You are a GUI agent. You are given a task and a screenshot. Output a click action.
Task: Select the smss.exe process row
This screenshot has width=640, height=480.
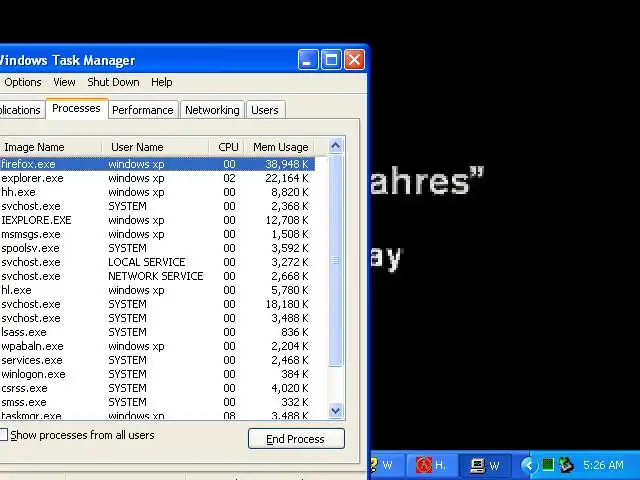point(157,402)
